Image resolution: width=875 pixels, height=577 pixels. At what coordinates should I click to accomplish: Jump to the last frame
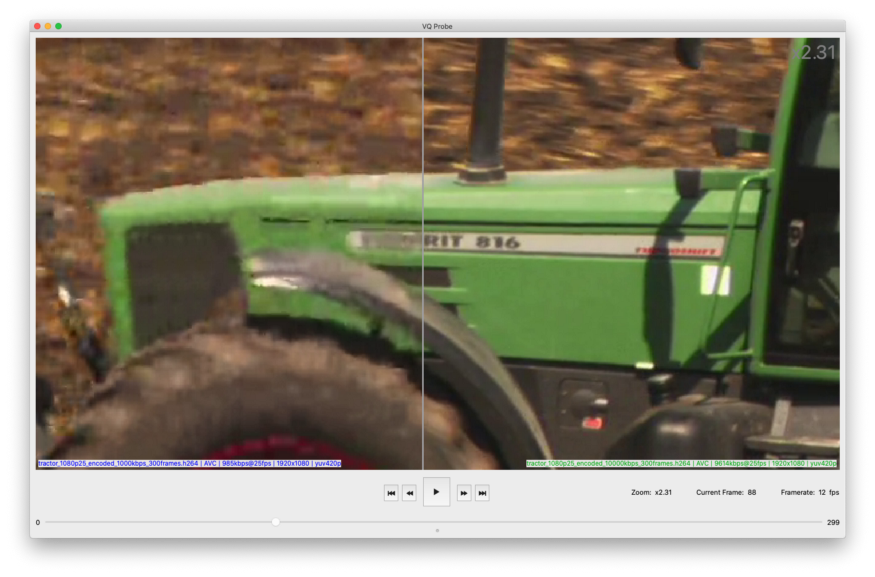482,493
